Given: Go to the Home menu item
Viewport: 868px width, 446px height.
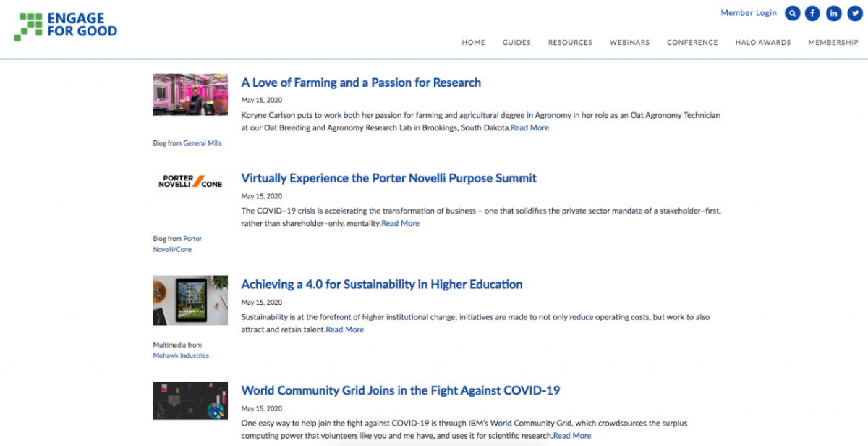Looking at the screenshot, I should coord(473,43).
